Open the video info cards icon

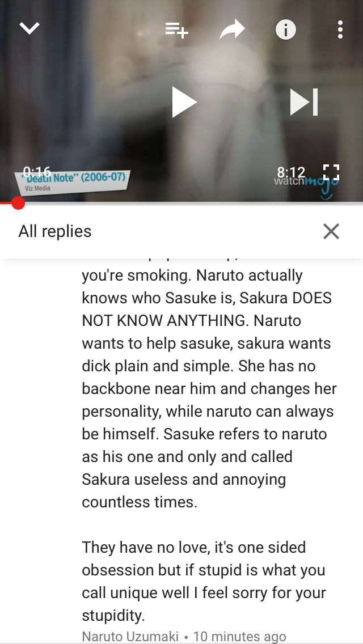pos(286,29)
